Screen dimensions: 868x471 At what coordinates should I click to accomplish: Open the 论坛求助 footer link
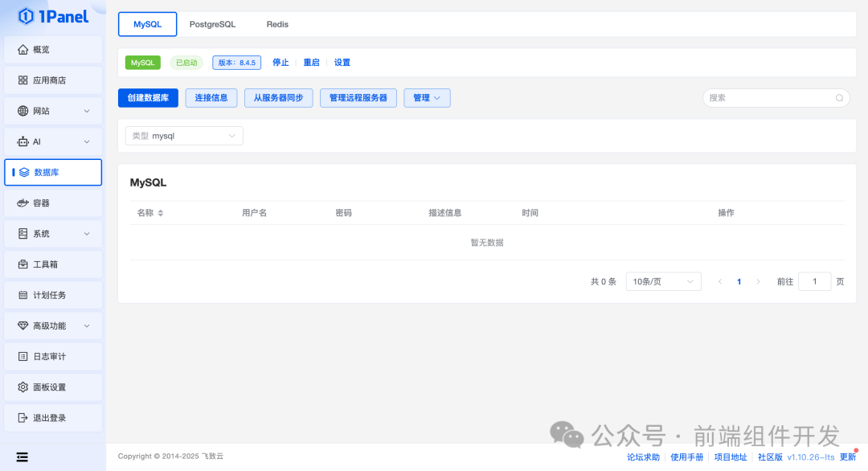[643, 457]
